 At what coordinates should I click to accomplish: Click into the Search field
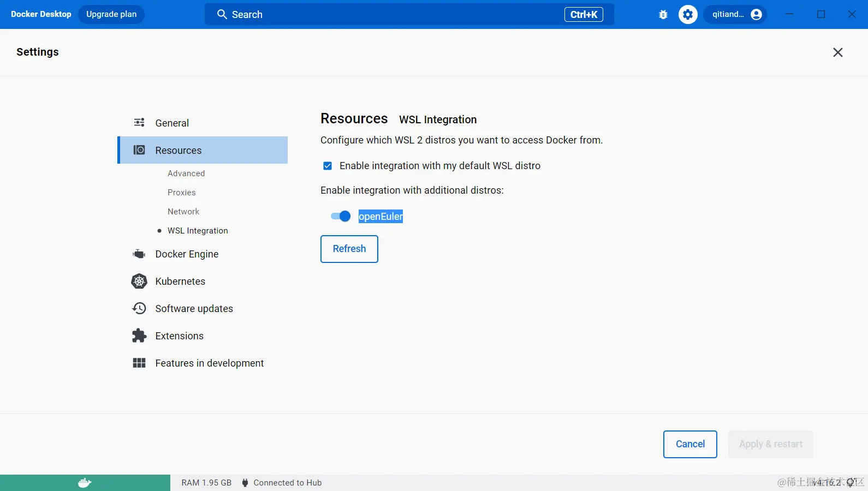[409, 14]
